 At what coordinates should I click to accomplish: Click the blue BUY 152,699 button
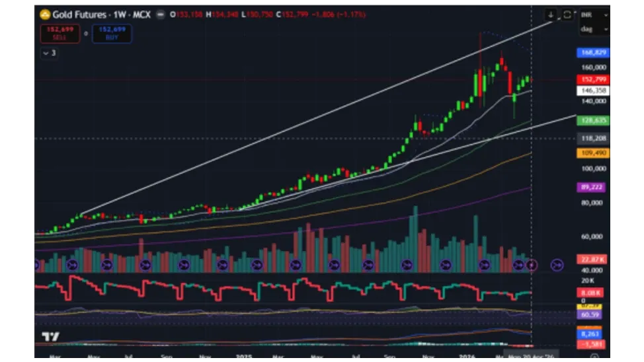point(112,33)
